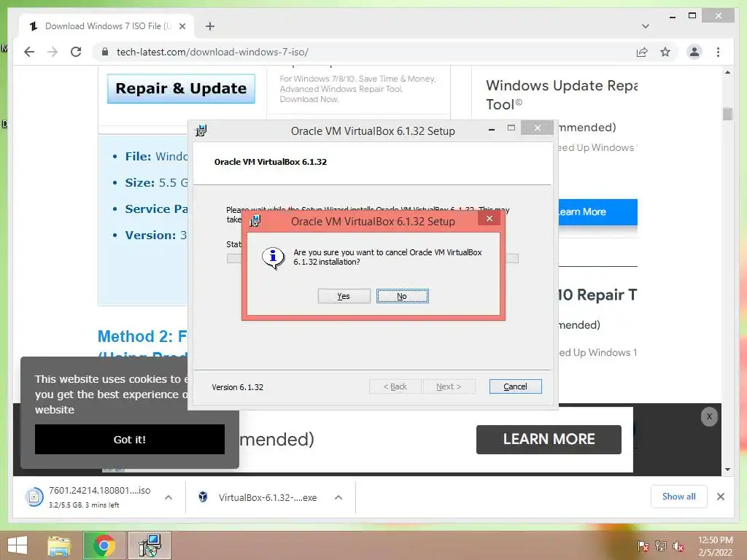Share this page via the share icon

pos(642,52)
